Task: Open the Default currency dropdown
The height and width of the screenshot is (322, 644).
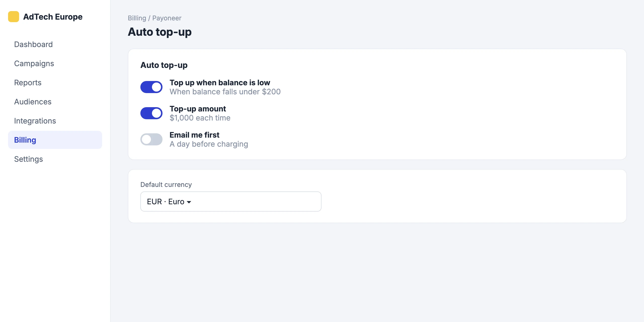Action: pyautogui.click(x=231, y=202)
